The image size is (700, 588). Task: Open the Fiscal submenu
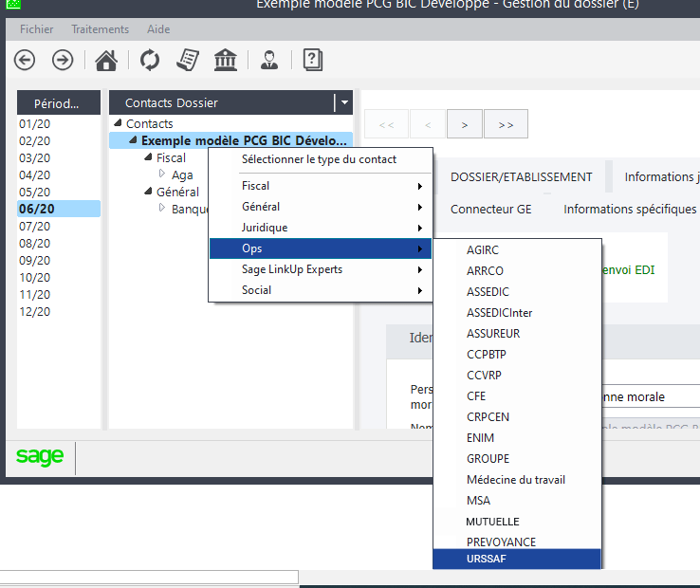tap(321, 186)
